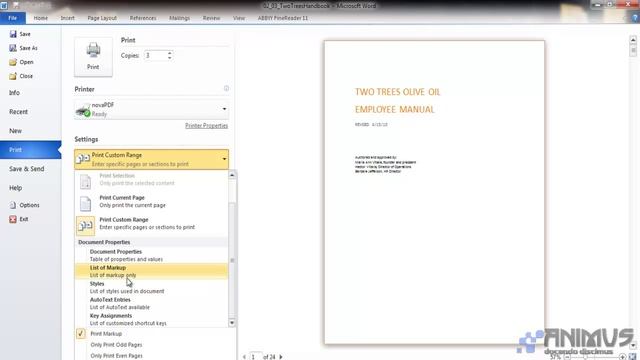Click the Printer Properties link
The image size is (640, 360).
pos(207,126)
